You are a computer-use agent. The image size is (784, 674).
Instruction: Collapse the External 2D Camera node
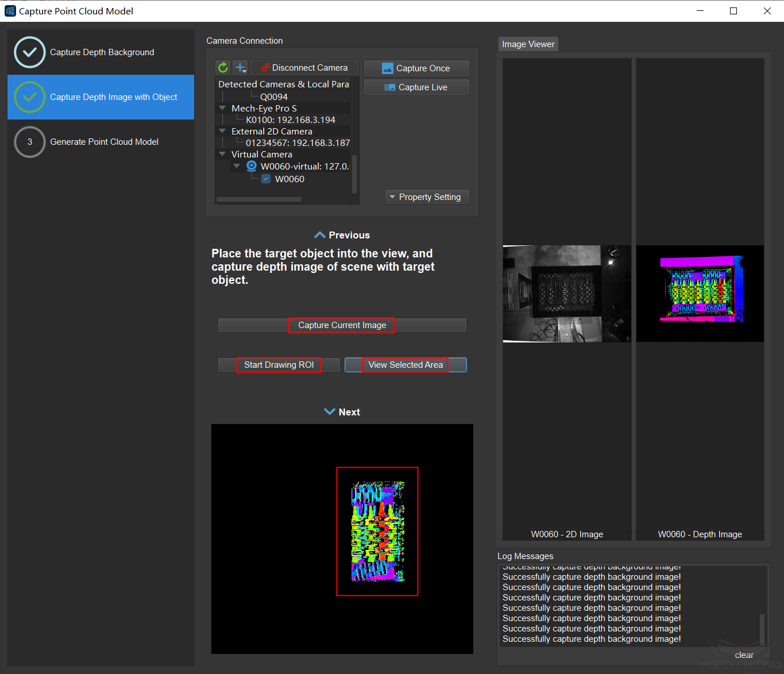(222, 131)
